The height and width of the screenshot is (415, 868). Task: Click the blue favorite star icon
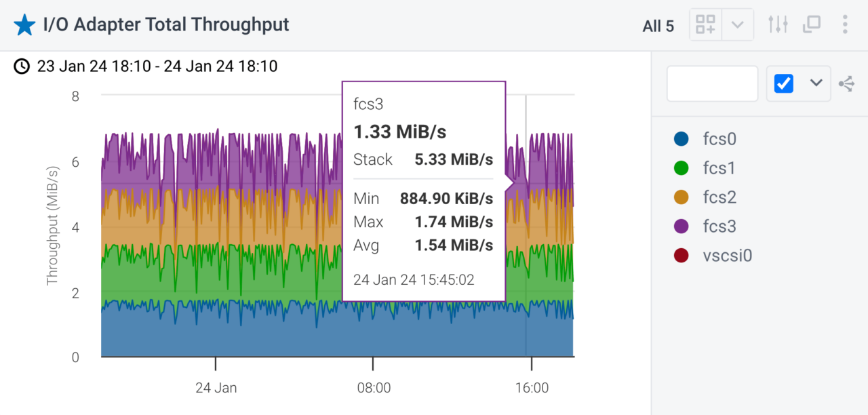pyautogui.click(x=24, y=26)
